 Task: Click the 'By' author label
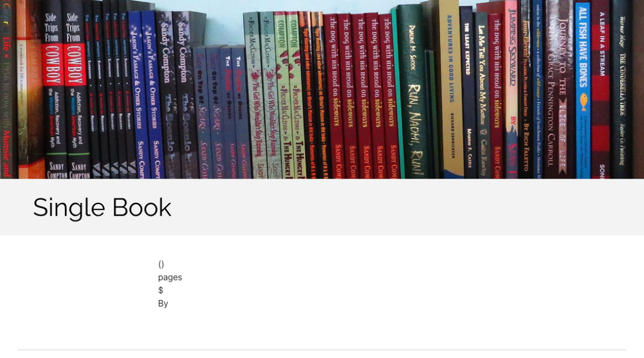point(163,303)
